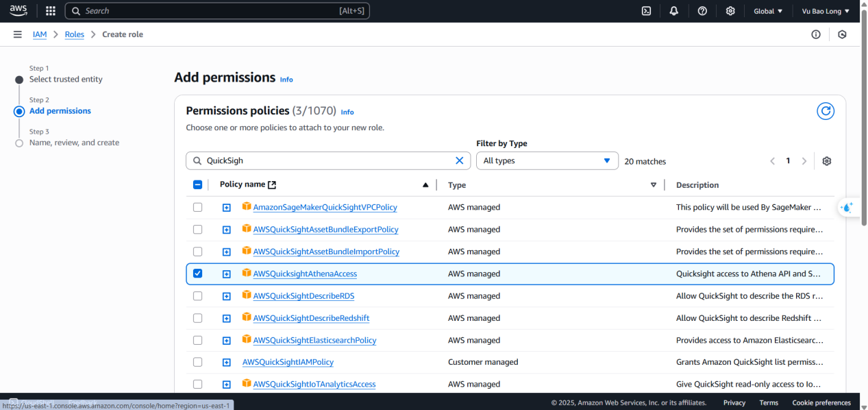Image resolution: width=868 pixels, height=410 pixels.
Task: Open CloudShell terminal icon in top bar
Action: point(646,11)
